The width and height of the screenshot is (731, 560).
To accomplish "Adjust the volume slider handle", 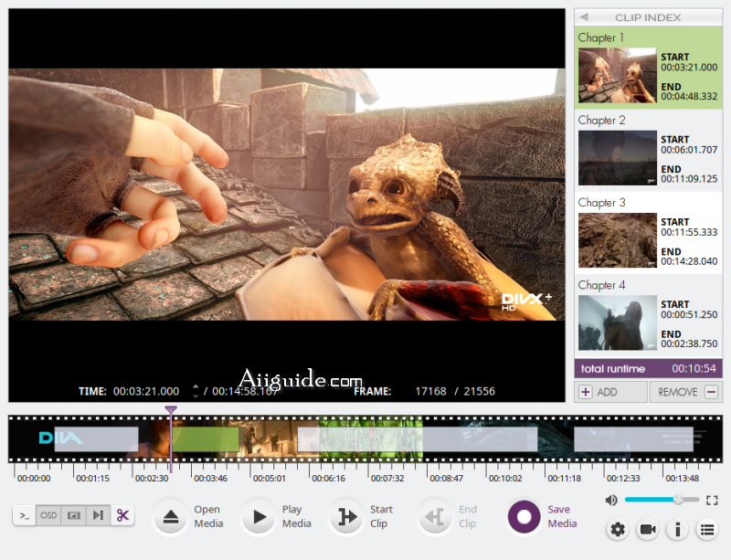I will click(678, 500).
